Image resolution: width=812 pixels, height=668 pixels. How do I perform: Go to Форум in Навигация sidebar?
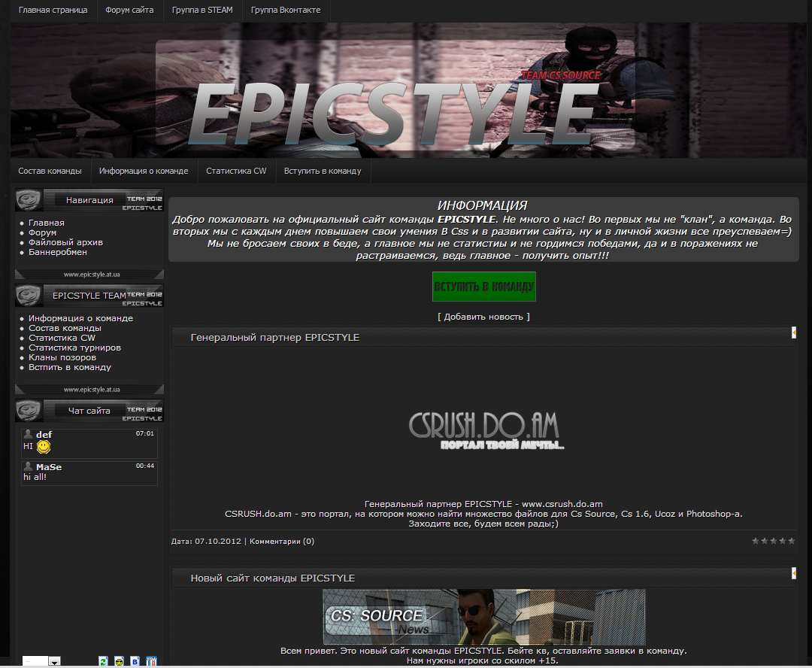click(x=42, y=232)
